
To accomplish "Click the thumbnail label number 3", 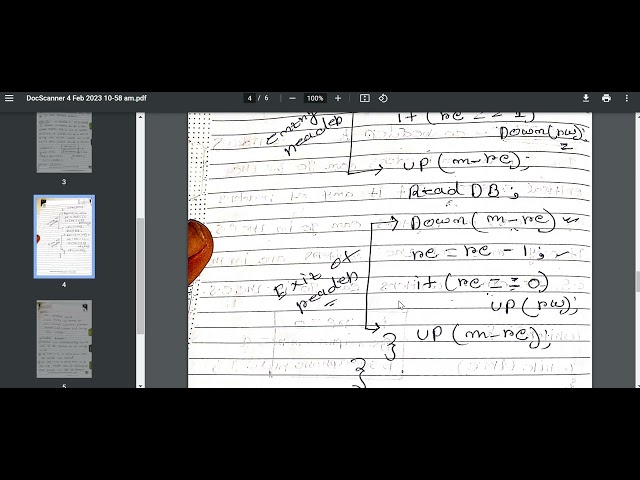I will click(64, 182).
